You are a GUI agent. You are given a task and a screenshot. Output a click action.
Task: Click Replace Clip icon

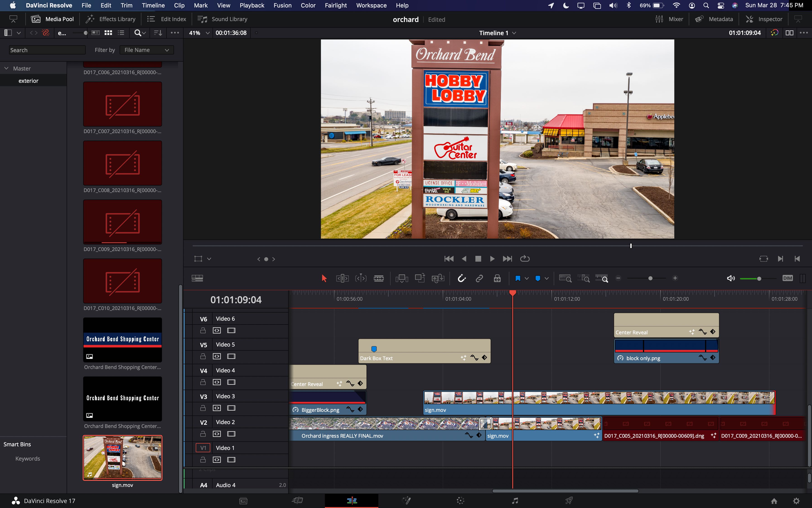[438, 278]
